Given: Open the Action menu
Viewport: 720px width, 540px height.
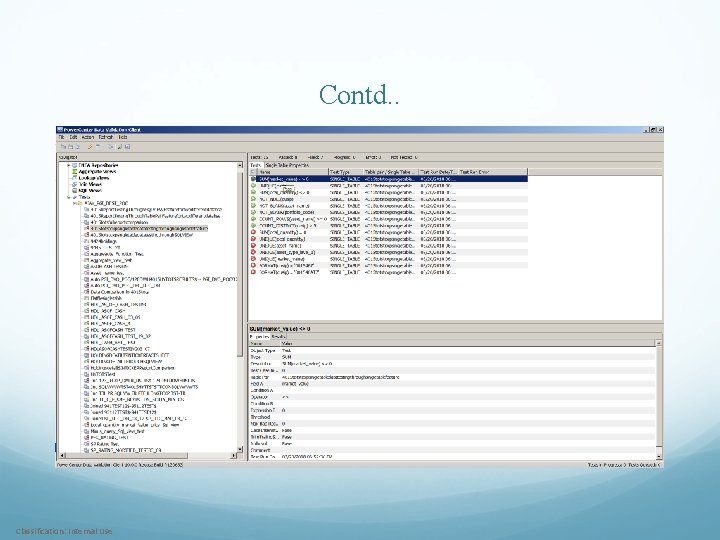Looking at the screenshot, I should pyautogui.click(x=88, y=137).
